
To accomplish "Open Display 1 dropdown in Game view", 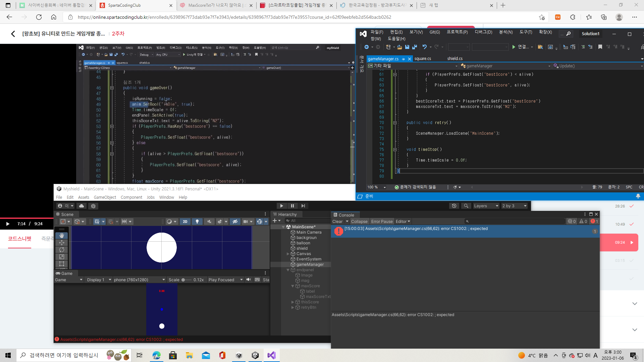I will (99, 280).
